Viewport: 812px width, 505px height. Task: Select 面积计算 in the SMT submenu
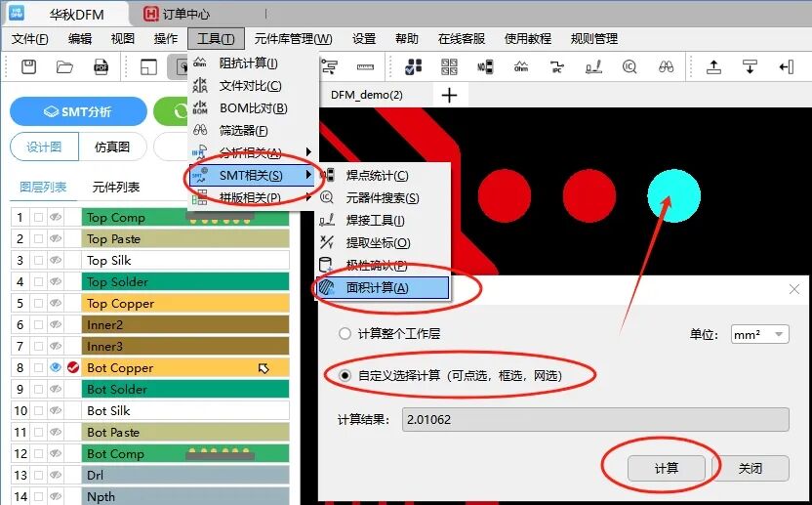pos(377,288)
